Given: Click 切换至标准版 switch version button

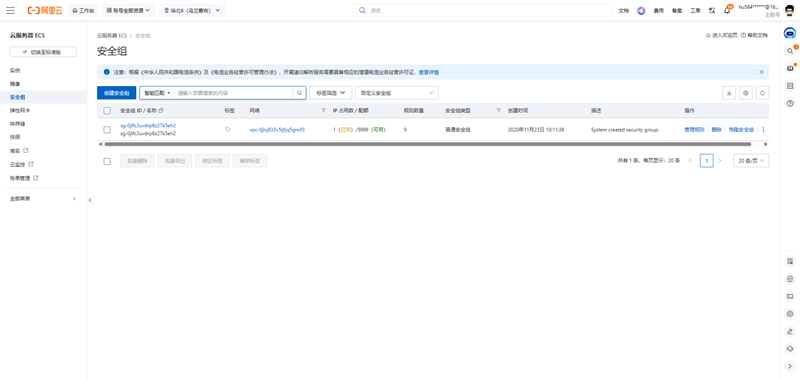Looking at the screenshot, I should (43, 52).
